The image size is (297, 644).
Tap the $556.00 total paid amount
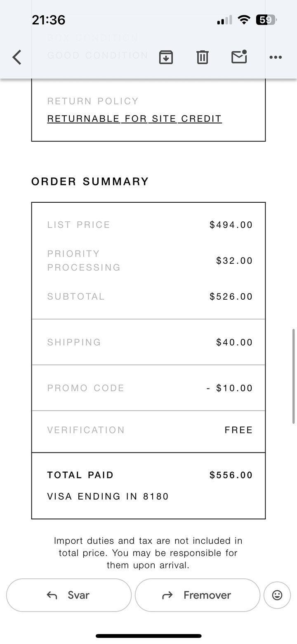231,475
